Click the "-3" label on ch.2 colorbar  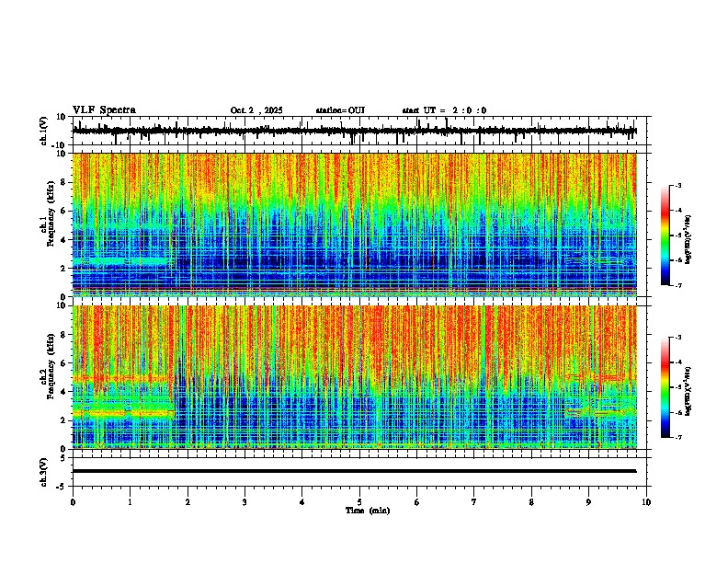[677, 338]
